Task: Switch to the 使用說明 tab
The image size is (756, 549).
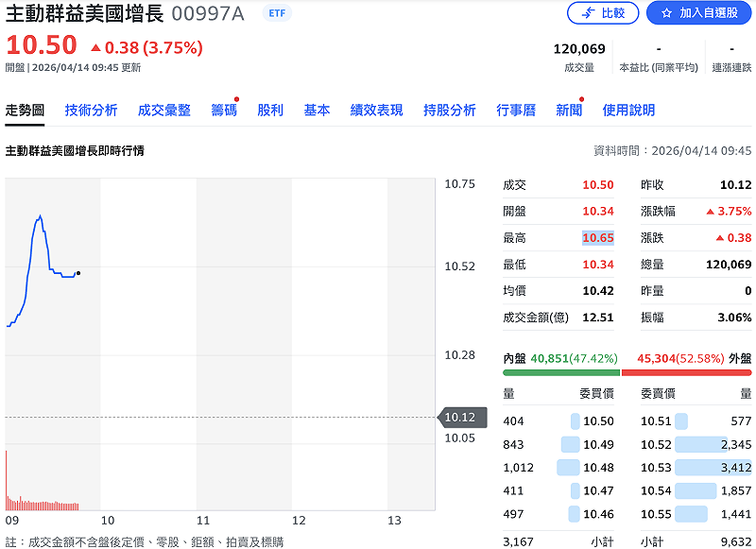Action: coord(629,110)
